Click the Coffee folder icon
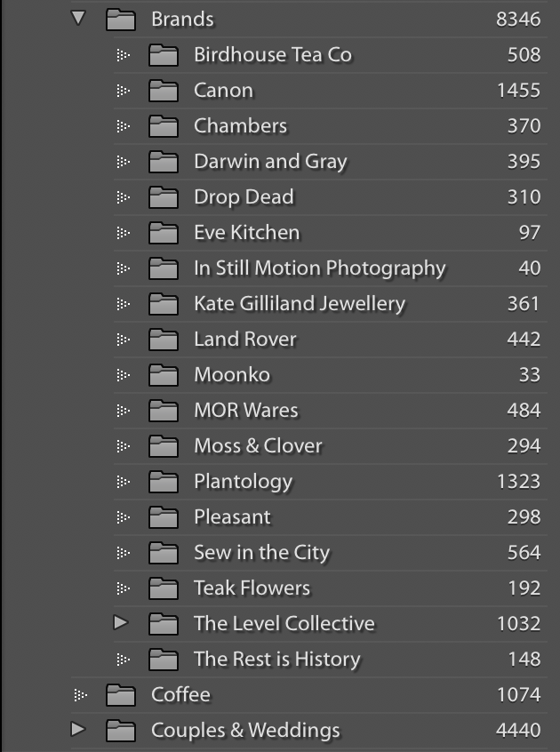The height and width of the screenshot is (752, 560). click(121, 694)
